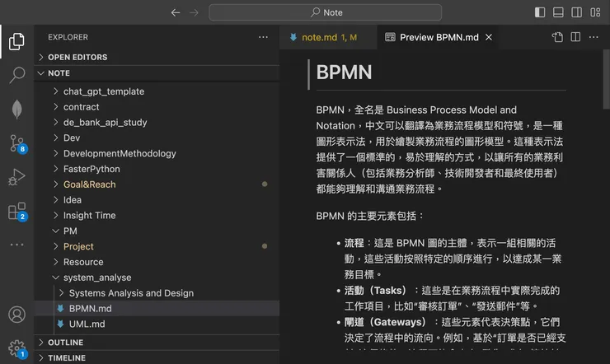Open Source Control view with 8 badge

pyautogui.click(x=17, y=144)
